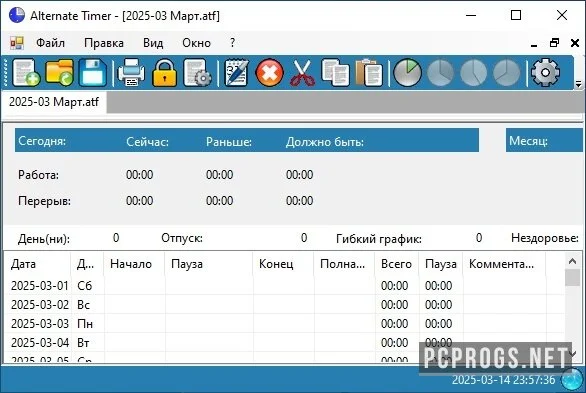Click the Раньше: header label
The height and width of the screenshot is (393, 586).
click(x=229, y=142)
